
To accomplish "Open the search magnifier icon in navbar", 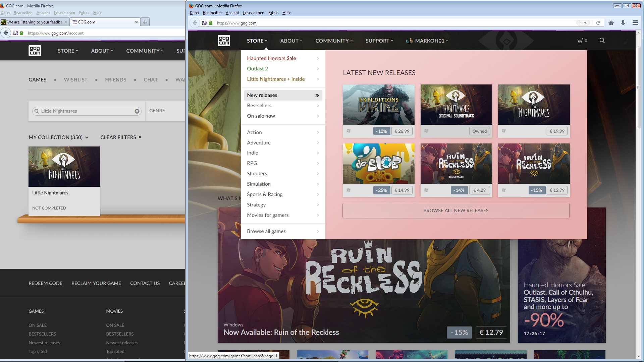I will pyautogui.click(x=602, y=41).
